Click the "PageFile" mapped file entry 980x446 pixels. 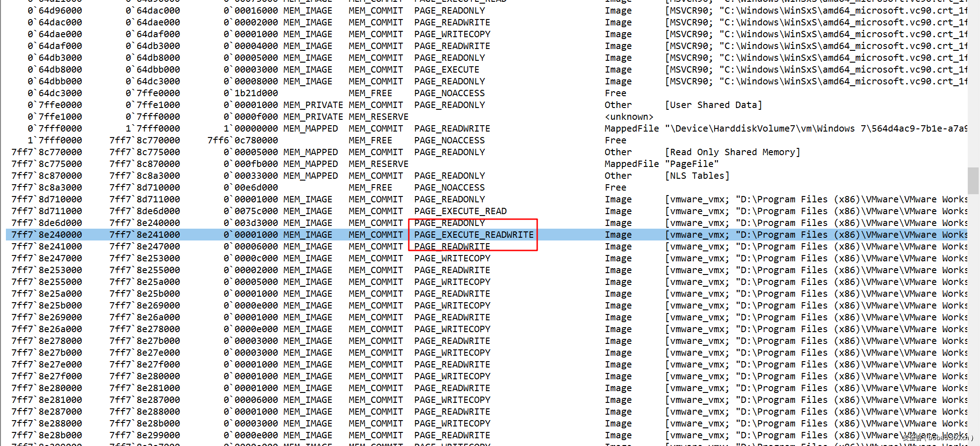pos(692,164)
